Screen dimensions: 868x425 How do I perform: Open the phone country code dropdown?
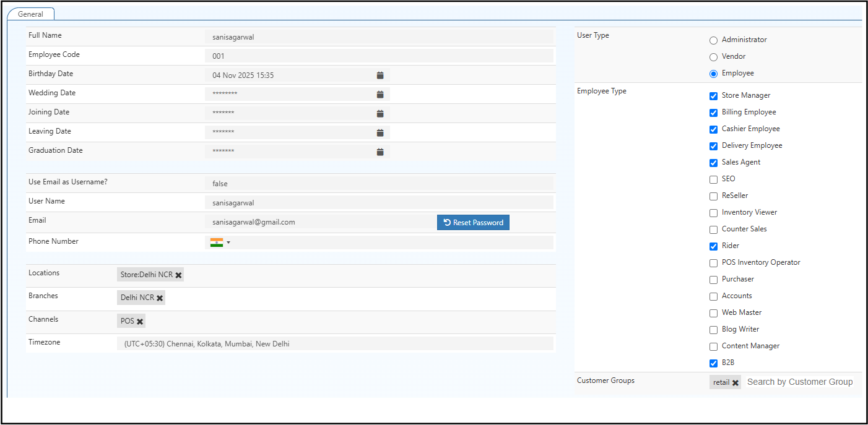229,243
